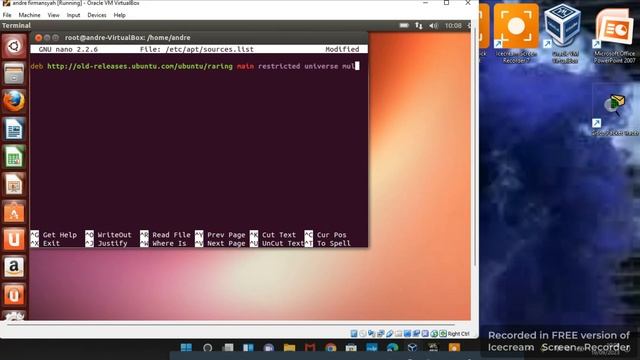This screenshot has width=640, height=360.
Task: Open Windows Search on taskbar
Action: tap(207, 348)
